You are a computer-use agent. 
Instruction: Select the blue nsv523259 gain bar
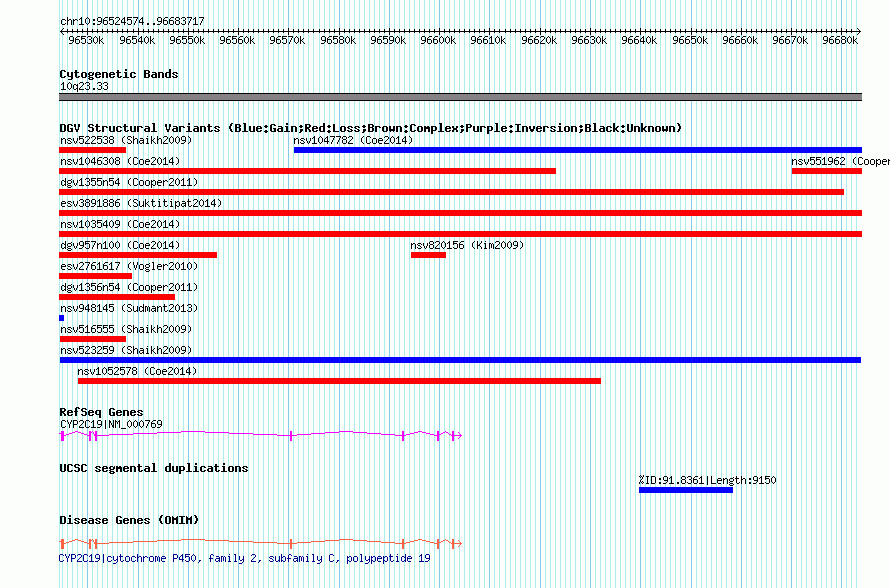click(460, 360)
